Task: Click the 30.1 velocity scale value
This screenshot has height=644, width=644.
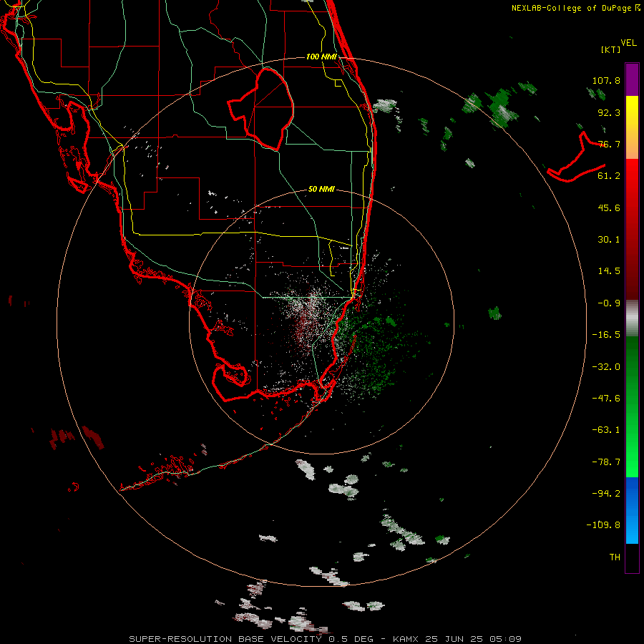Action: (609, 240)
